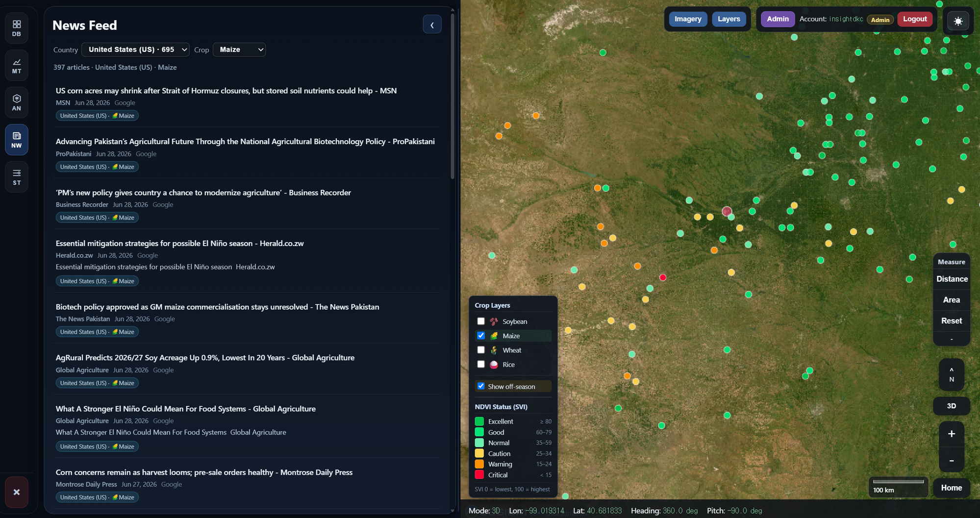Click the 100 km scale bar
Screen dimensions: 980x518
898,487
